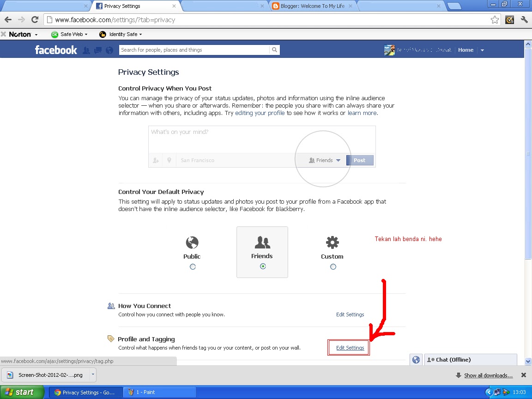Switch to the Privacy Settings tab
Image resolution: width=532 pixels, height=399 pixels.
[x=136, y=6]
